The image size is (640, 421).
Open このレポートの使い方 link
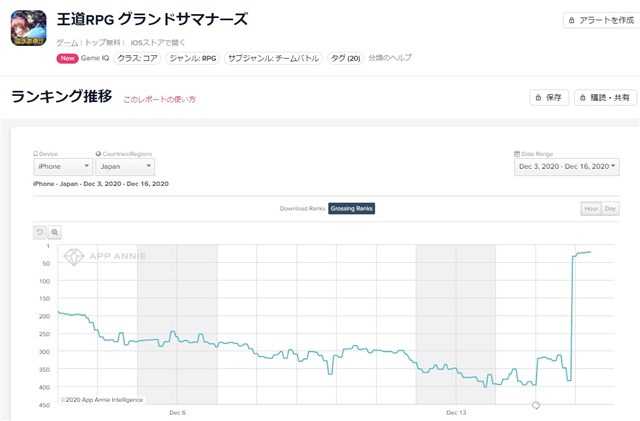(160, 99)
